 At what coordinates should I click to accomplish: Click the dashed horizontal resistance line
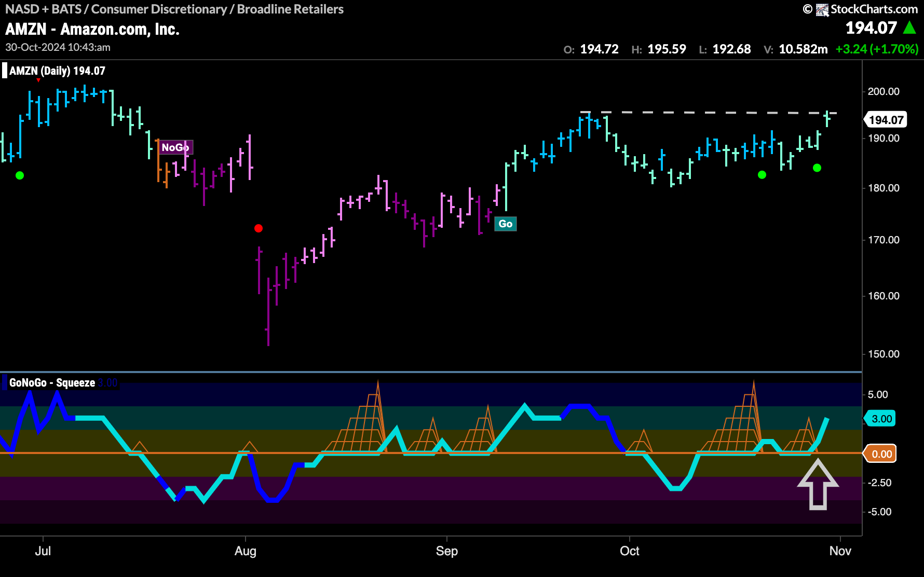coord(709,112)
